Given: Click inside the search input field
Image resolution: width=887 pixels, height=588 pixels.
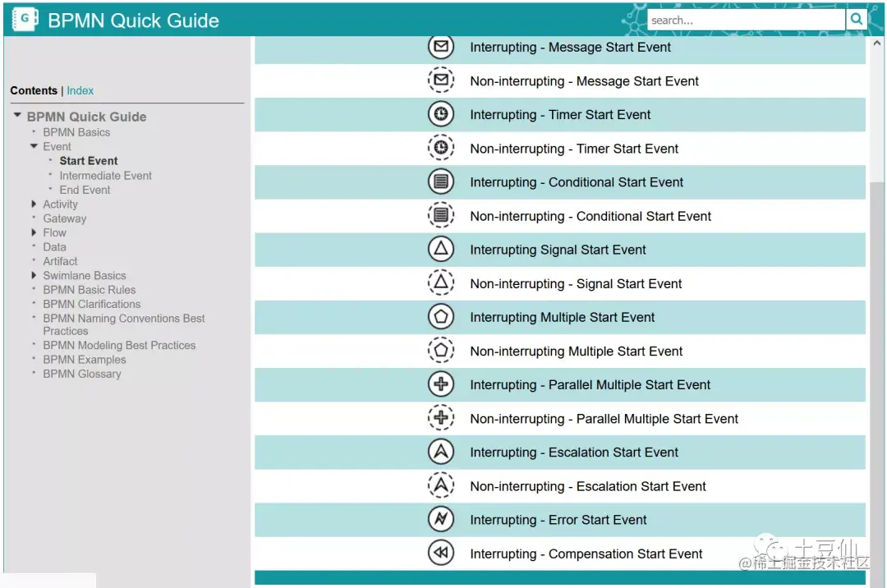Looking at the screenshot, I should tap(746, 20).
